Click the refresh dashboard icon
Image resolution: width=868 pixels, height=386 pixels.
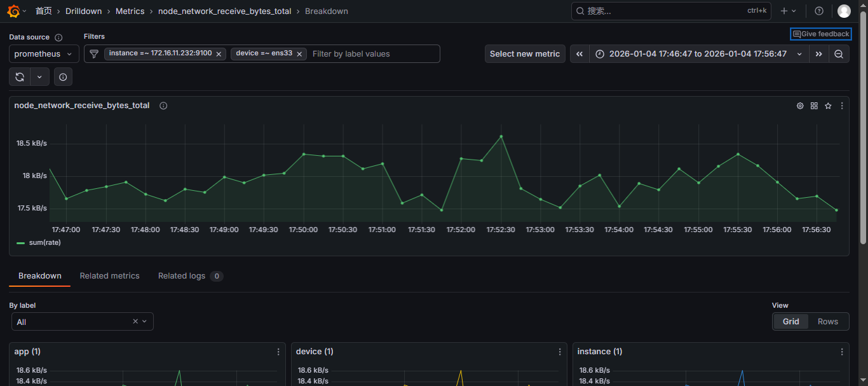[x=20, y=77]
